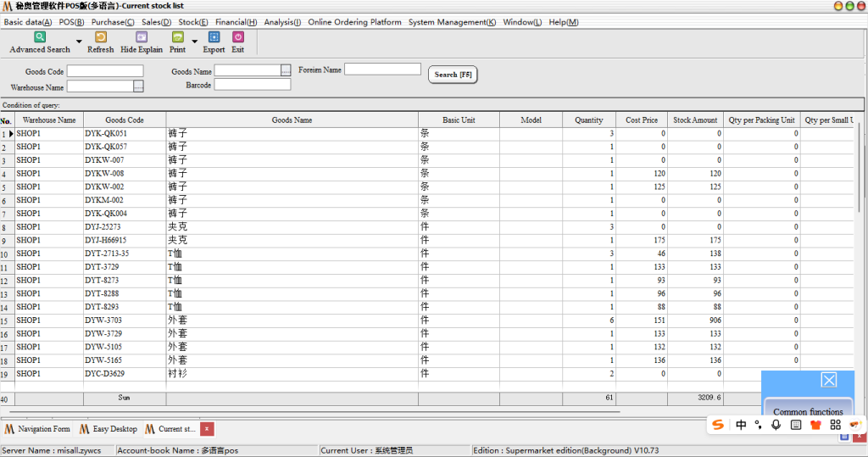Click into the Barcode input field
This screenshot has height=457, width=868.
point(252,85)
